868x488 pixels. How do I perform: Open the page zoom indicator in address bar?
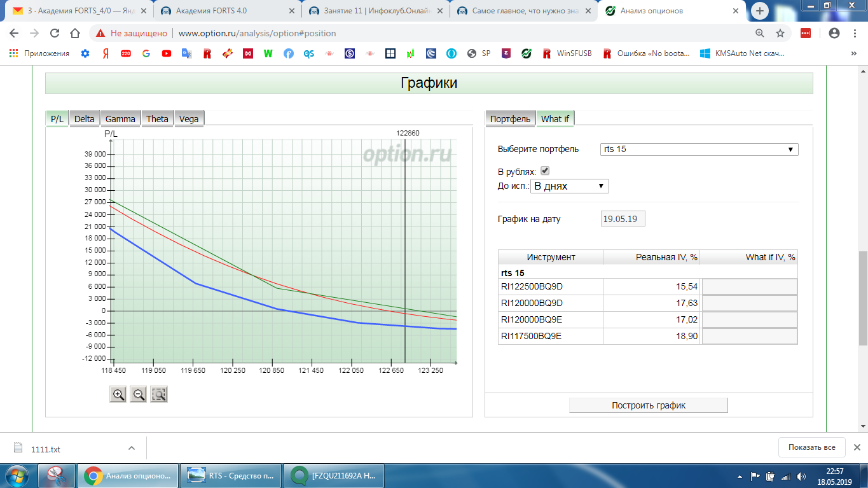point(760,33)
